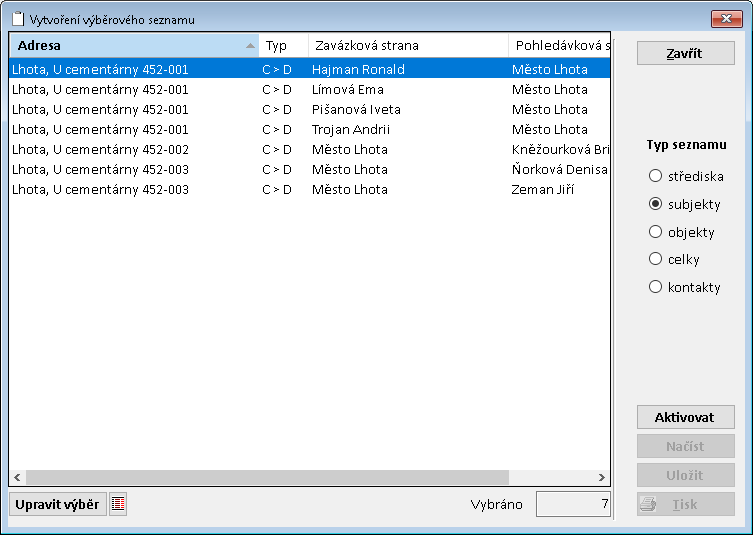Select the kontakty radio option
The image size is (753, 535).
(656, 287)
